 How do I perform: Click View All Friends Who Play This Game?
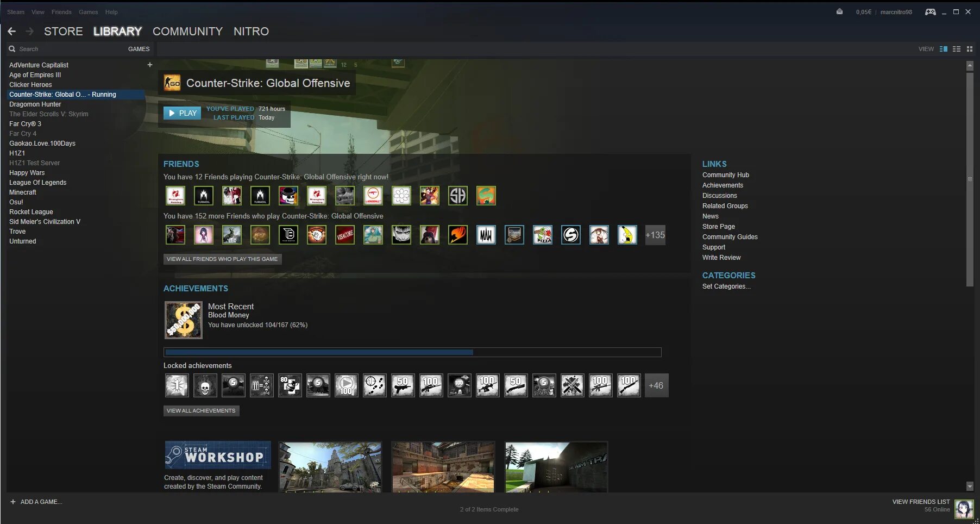click(x=222, y=259)
